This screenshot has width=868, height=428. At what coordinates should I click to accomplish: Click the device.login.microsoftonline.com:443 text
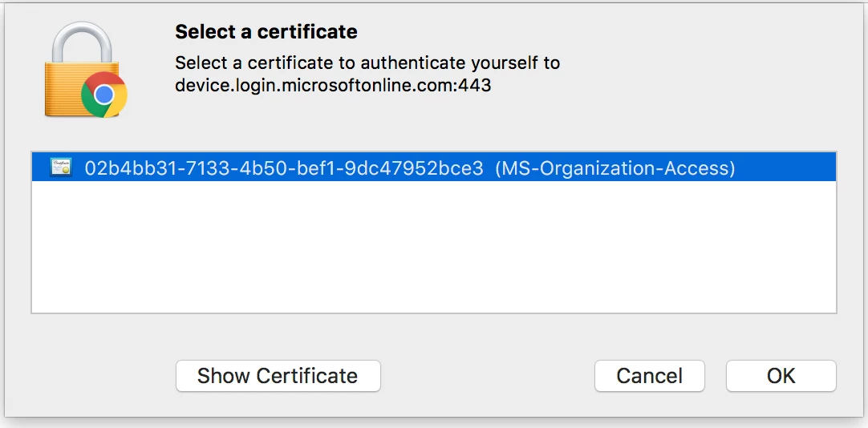[333, 85]
